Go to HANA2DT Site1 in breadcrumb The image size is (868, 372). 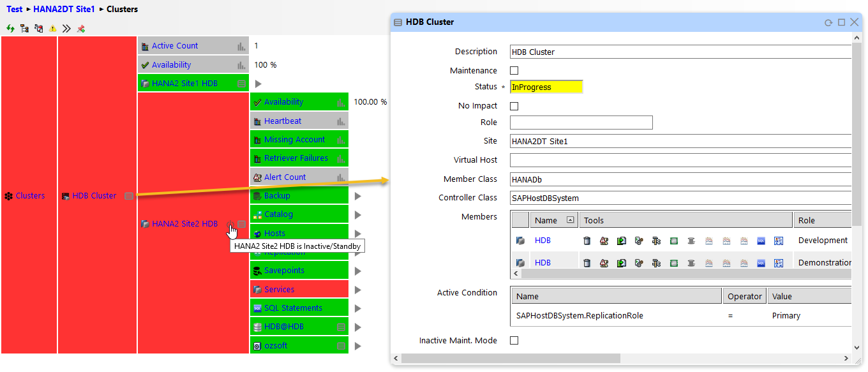pos(64,10)
